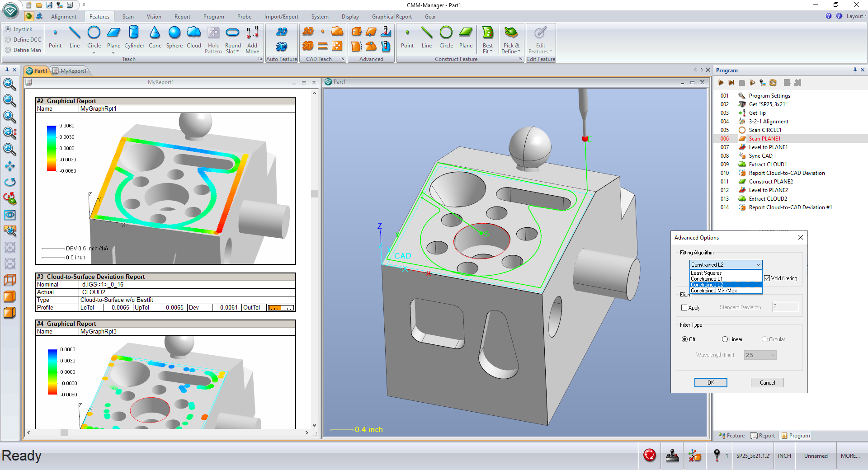
Task: Click the INCH units status button
Action: (x=784, y=456)
